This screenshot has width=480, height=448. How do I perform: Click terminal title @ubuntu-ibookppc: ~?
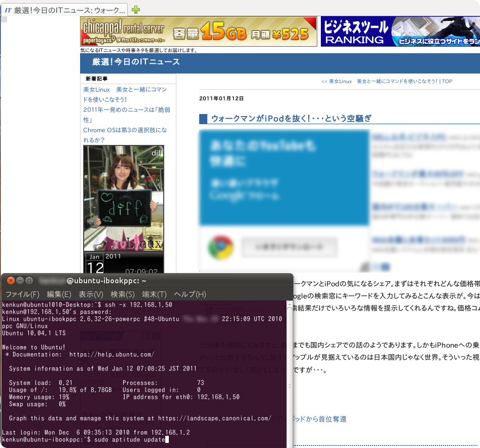(106, 281)
